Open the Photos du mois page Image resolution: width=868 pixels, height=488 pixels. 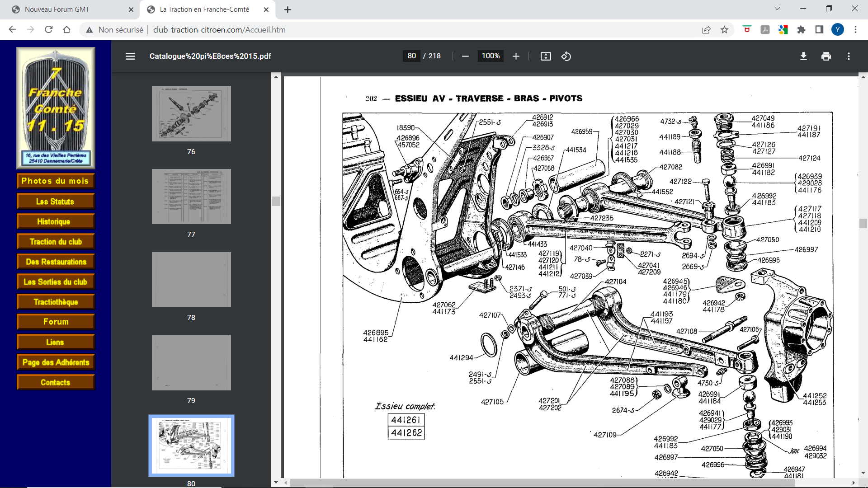pos(56,181)
